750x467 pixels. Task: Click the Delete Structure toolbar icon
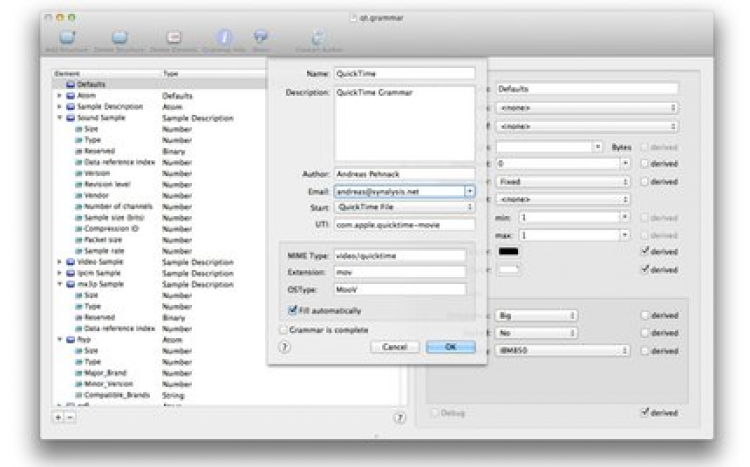point(119,37)
